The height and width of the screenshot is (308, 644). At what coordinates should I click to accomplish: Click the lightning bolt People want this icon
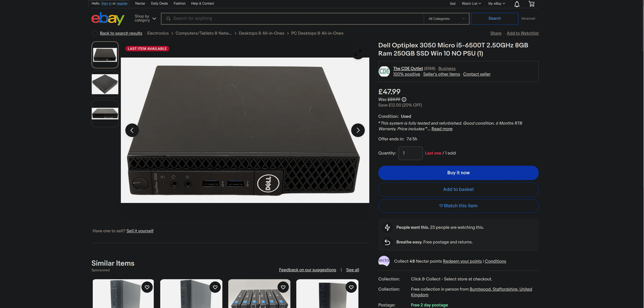point(387,228)
